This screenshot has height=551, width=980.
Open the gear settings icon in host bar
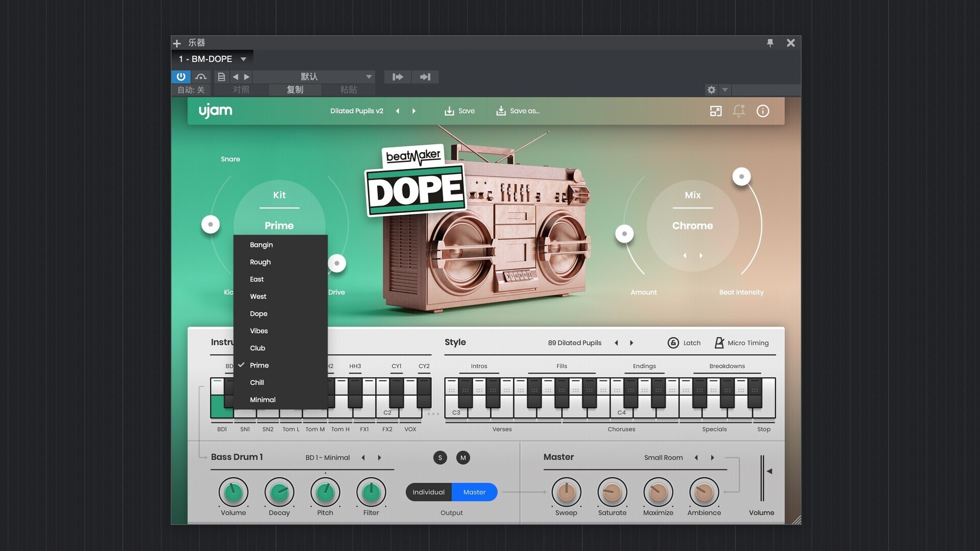point(712,90)
